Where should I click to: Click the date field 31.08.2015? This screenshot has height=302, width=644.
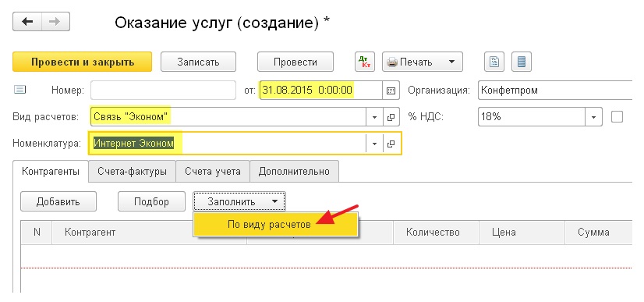tap(320, 91)
